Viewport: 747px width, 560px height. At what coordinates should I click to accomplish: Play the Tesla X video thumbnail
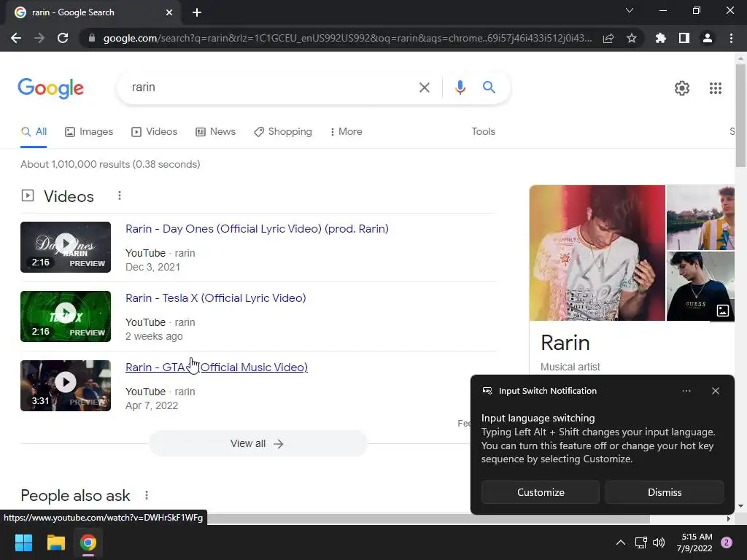pos(66,316)
